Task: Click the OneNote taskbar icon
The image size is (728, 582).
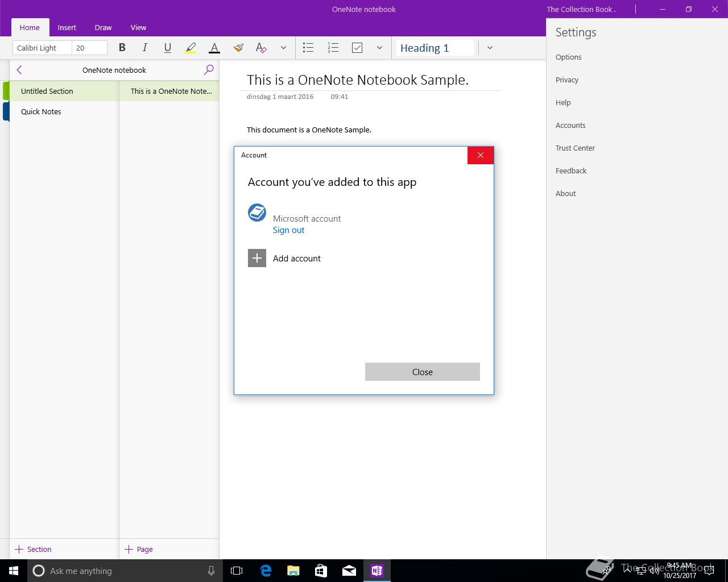Action: coord(377,571)
